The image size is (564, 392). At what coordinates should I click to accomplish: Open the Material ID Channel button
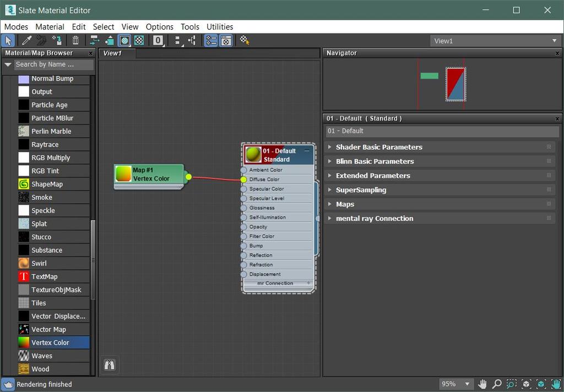pyautogui.click(x=158, y=41)
